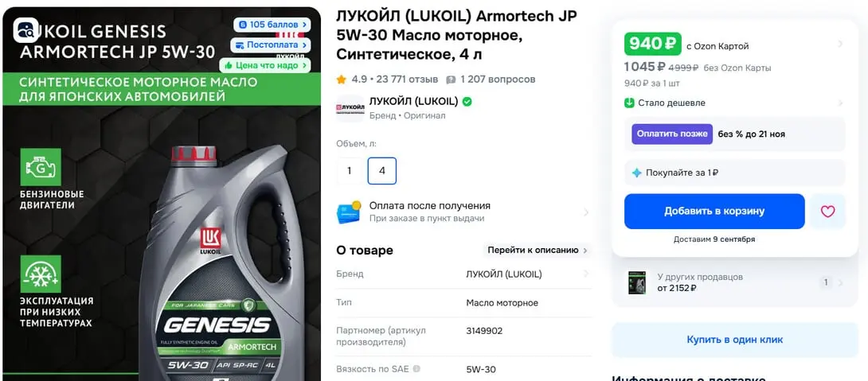Click the payment card icon for Оплата после получения
The image size is (868, 381).
[349, 212]
